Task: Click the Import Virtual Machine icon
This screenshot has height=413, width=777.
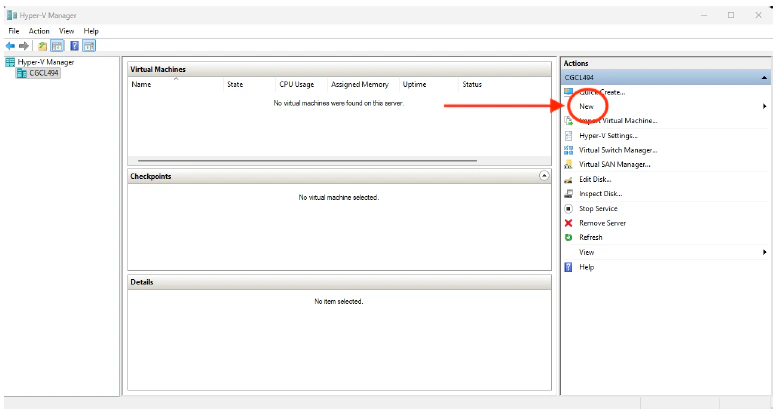Action: click(x=568, y=120)
